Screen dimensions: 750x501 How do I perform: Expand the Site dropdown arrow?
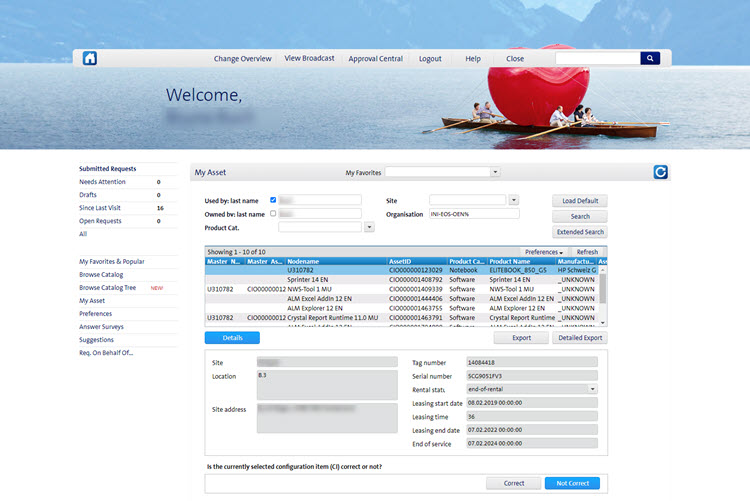pyautogui.click(x=514, y=201)
